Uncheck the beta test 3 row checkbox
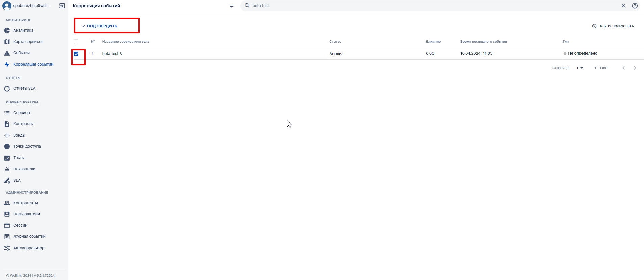Screen dimensions: 644x280 pyautogui.click(x=76, y=54)
